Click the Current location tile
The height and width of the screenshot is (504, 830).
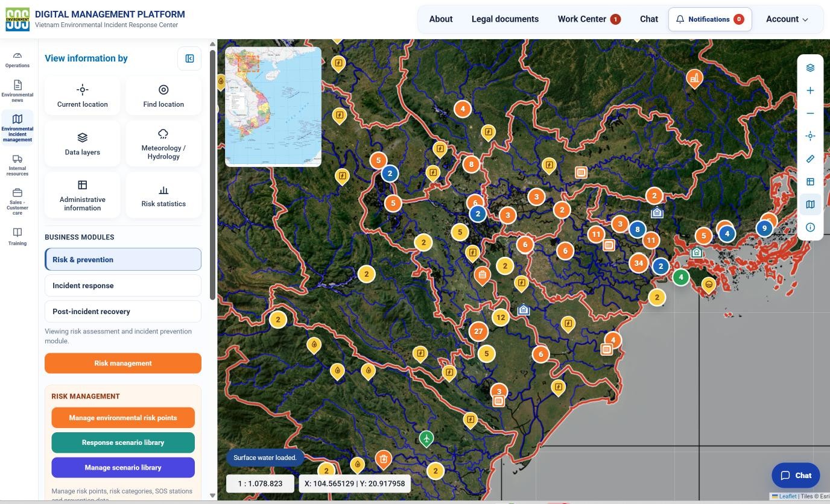[83, 96]
